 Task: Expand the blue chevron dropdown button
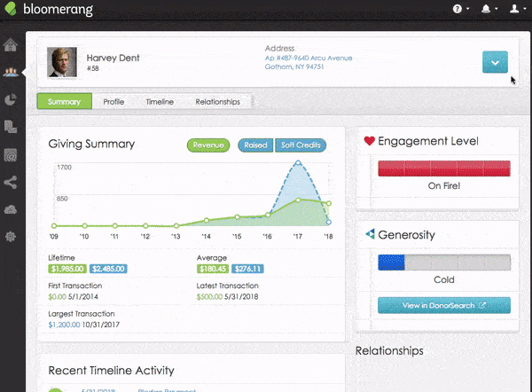click(495, 62)
